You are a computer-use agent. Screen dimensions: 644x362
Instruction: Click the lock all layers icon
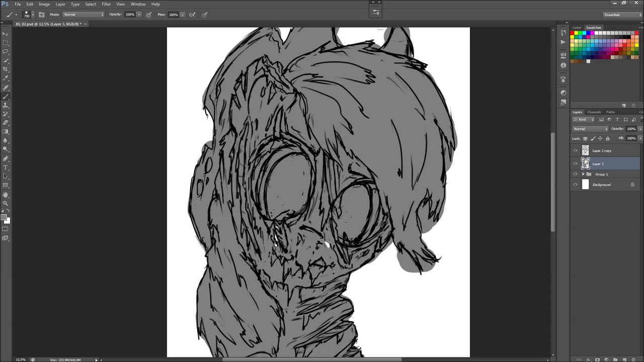click(607, 138)
